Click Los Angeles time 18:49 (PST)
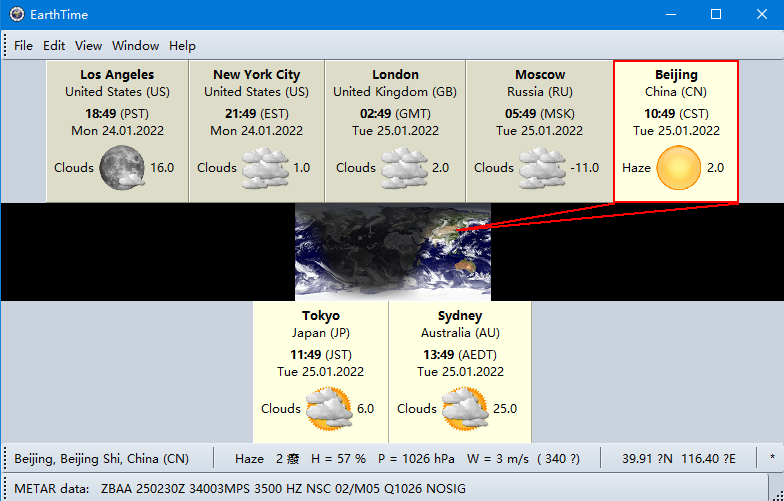Screen dimensions: 784x501 (x=117, y=114)
